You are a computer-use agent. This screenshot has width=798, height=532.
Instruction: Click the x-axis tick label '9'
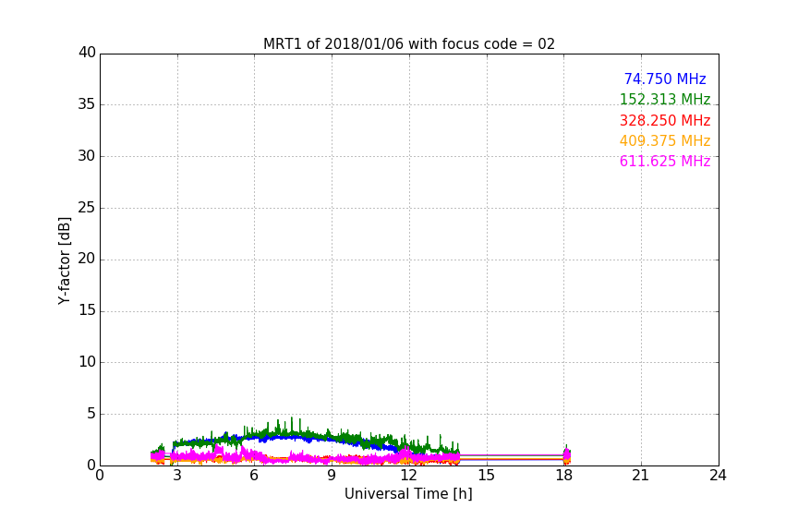(332, 476)
